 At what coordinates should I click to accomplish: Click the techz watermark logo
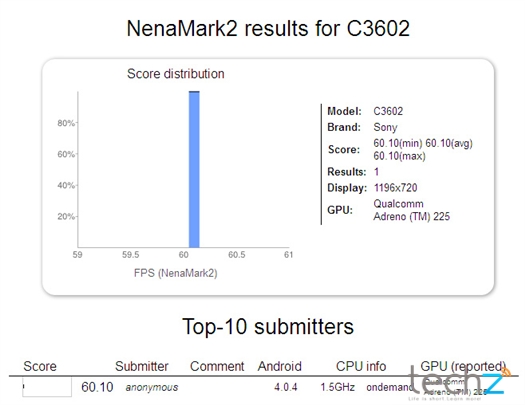[459, 383]
